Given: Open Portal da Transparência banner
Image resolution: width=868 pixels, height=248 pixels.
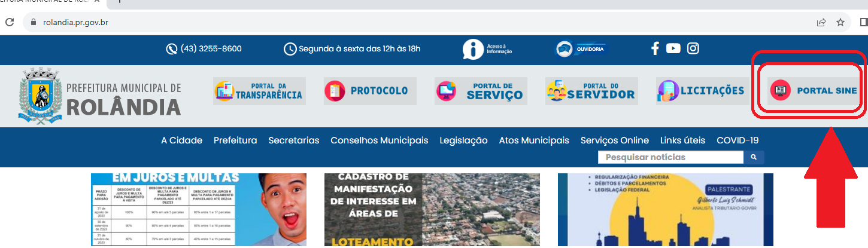Looking at the screenshot, I should (x=259, y=91).
